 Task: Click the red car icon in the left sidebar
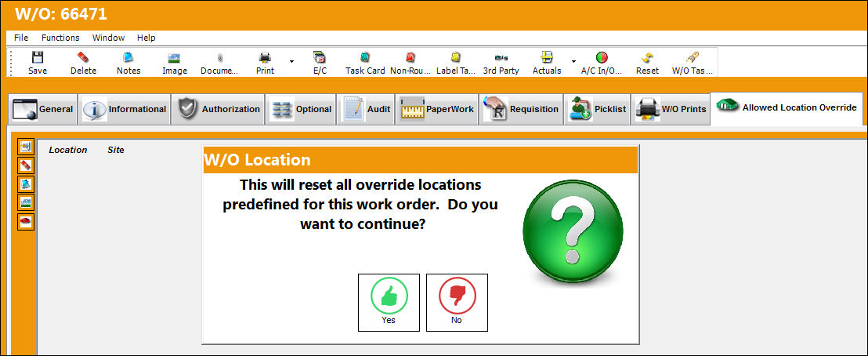(26, 221)
